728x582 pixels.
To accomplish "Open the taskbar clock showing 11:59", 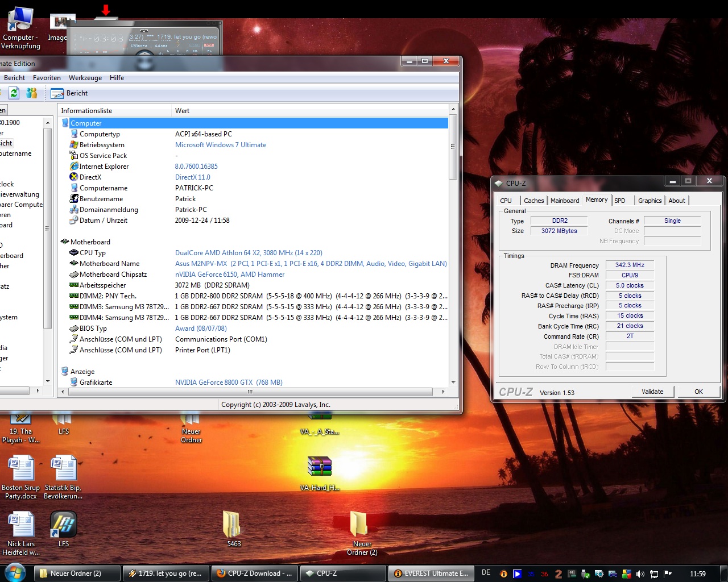I will pyautogui.click(x=697, y=574).
